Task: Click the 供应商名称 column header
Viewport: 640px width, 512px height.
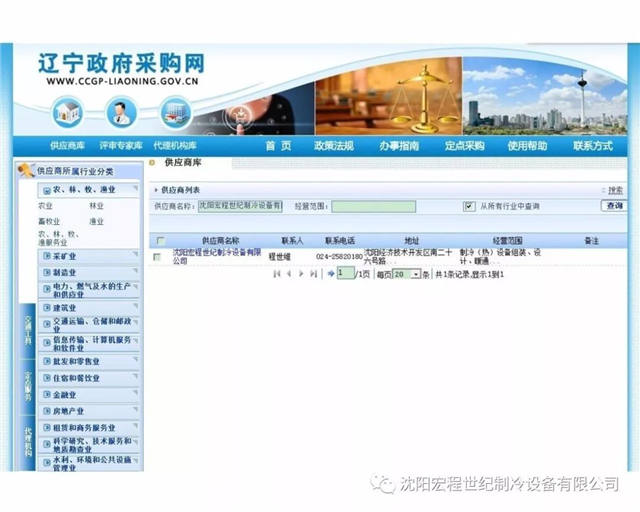Action: click(220, 241)
